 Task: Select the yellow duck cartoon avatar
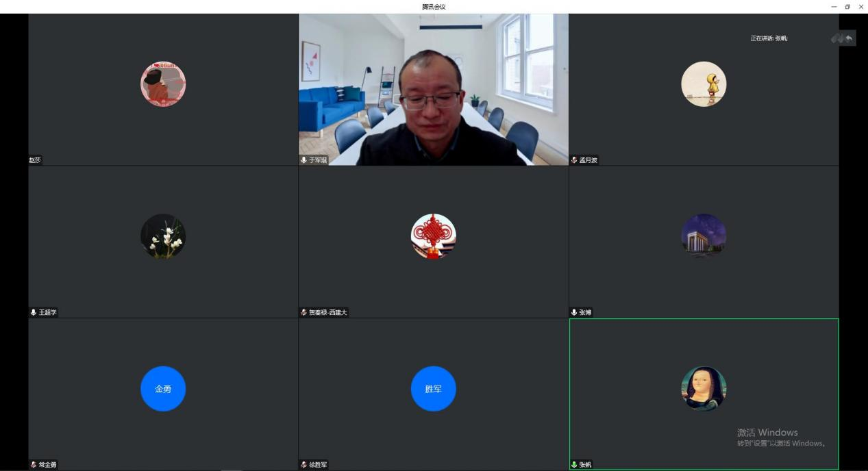tap(704, 84)
